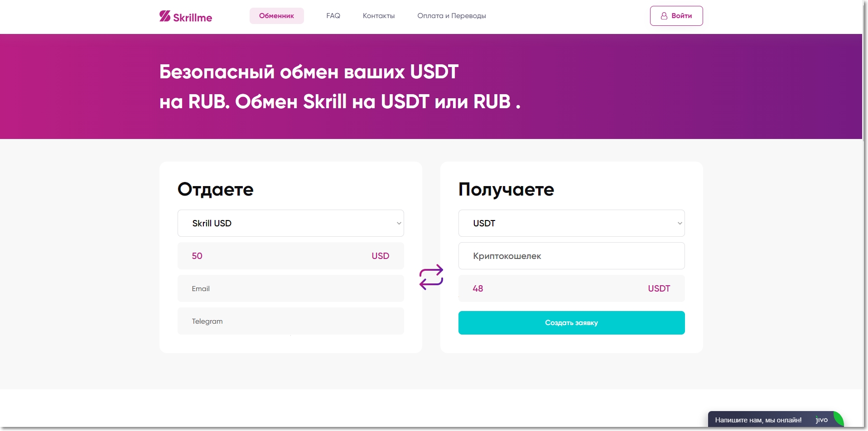Click the Skrillme logo
The image size is (868, 431).
[x=186, y=16]
